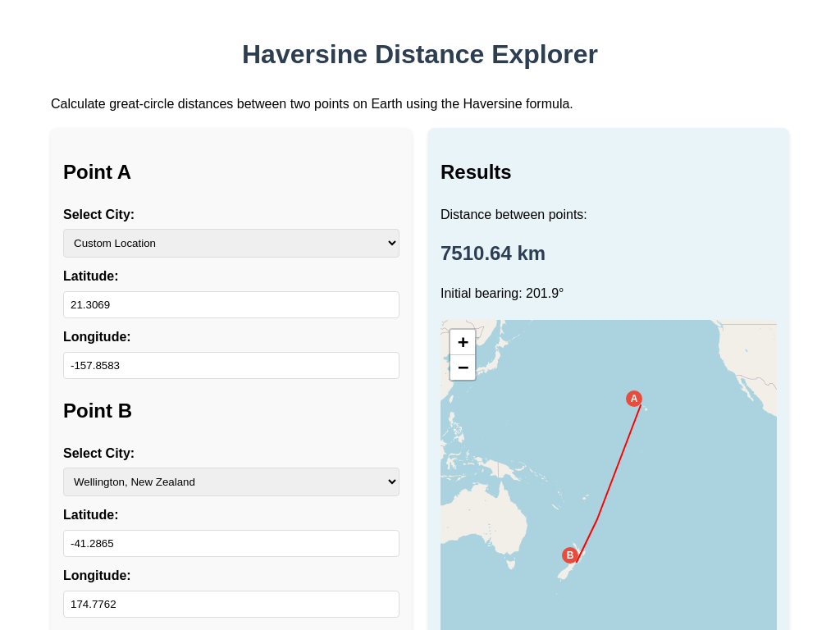Click the Point B longitude input field
The height and width of the screenshot is (630, 840).
click(x=231, y=604)
